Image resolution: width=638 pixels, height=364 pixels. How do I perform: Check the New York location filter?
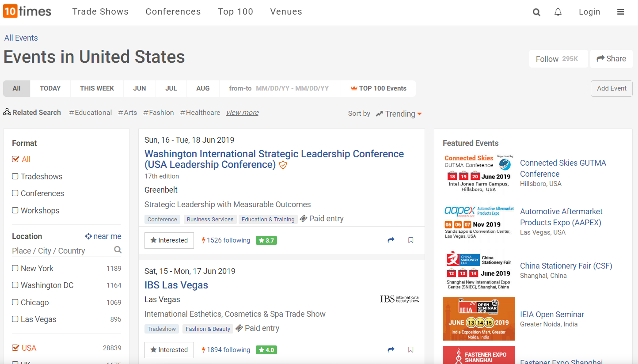[15, 268]
